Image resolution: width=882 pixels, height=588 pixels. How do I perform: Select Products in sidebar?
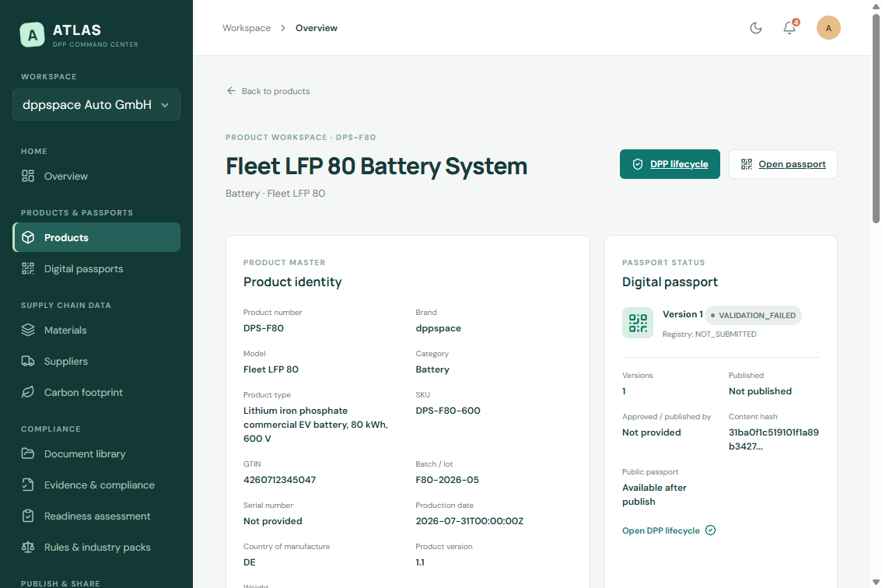96,237
